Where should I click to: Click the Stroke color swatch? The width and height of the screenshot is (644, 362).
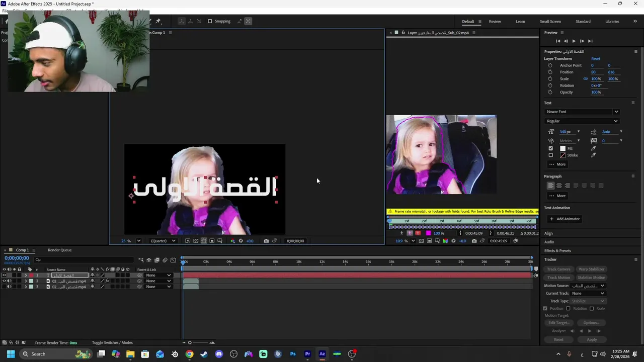tap(562, 155)
